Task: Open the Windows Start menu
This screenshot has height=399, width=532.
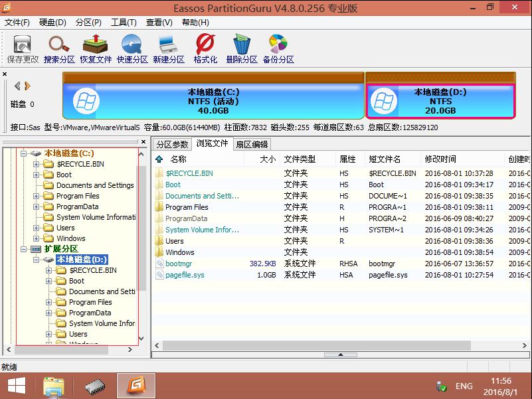Action: tap(15, 385)
